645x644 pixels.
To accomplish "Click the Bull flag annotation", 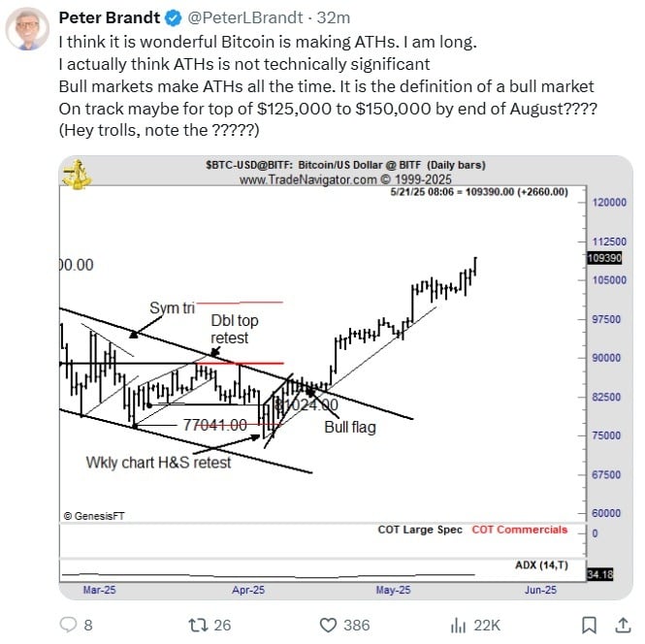I will tap(350, 428).
